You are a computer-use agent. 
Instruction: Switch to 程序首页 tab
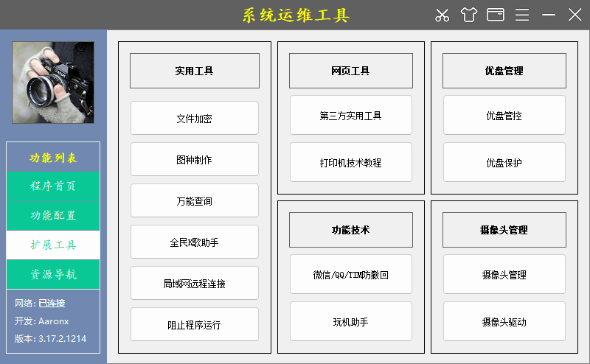pyautogui.click(x=53, y=186)
